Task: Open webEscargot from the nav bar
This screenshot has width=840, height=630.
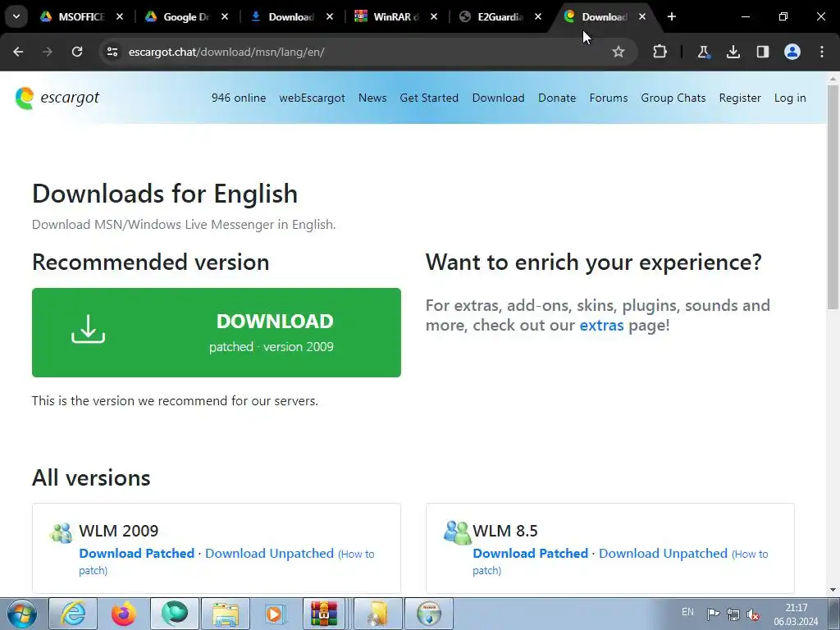Action: point(312,98)
